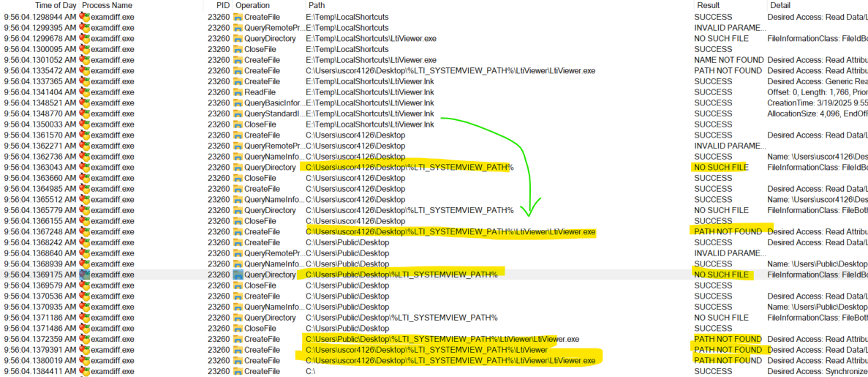Viewport: 868px width, 377px height.
Task: Sort events by the Path column header
Action: (x=317, y=5)
